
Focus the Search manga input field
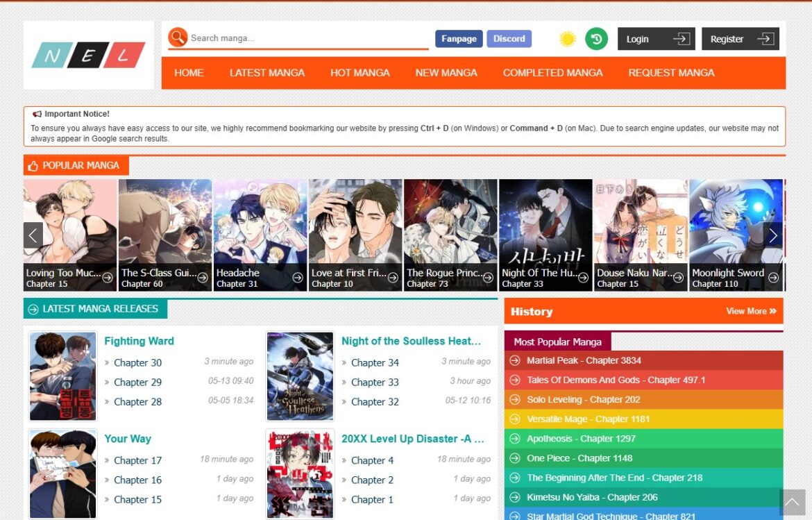pos(309,37)
